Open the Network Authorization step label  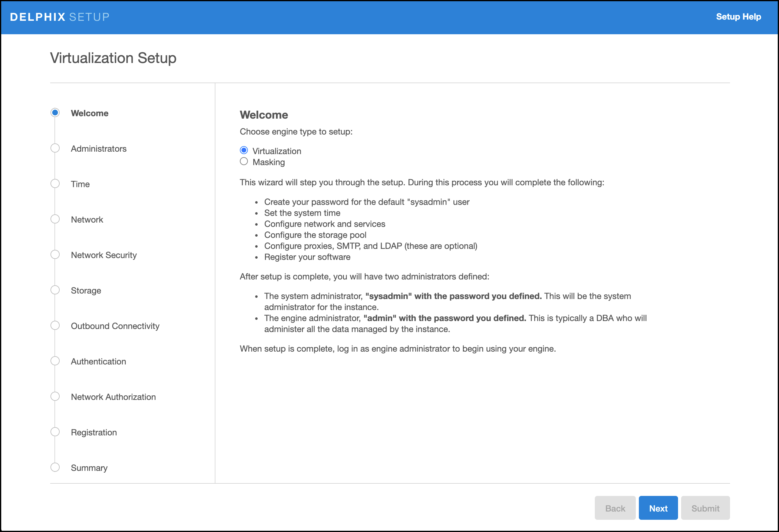(113, 397)
